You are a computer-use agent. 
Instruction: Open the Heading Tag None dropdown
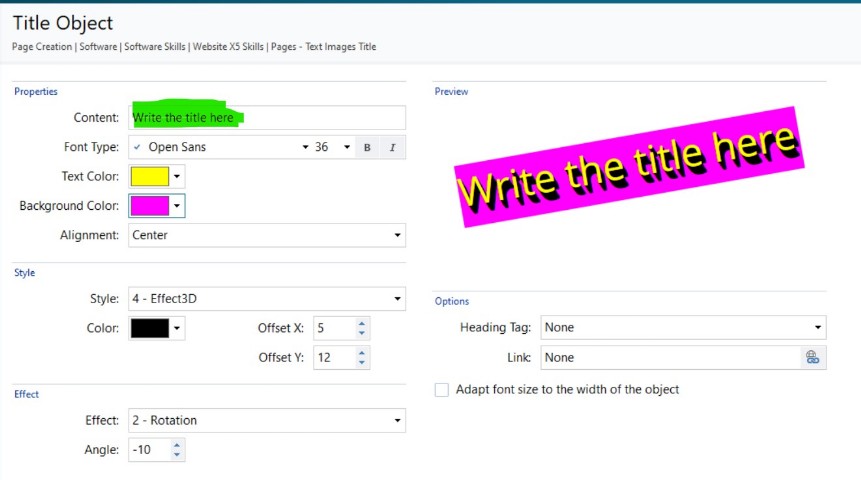pyautogui.click(x=683, y=327)
